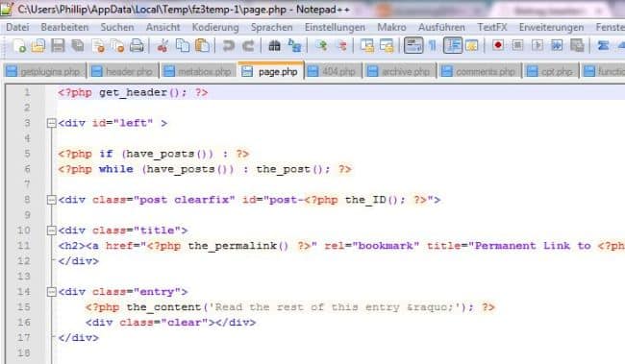The width and height of the screenshot is (625, 364).
Task: Collapse the div id="left" fold on line 3
Action: click(x=51, y=123)
